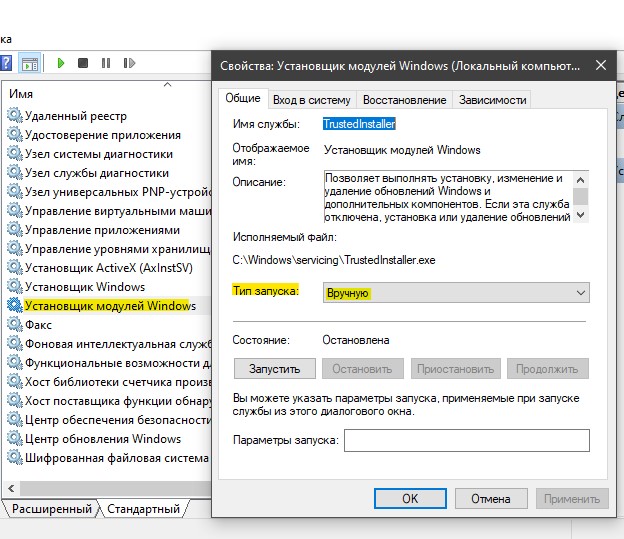Switch to Общие tab
624x539 pixels.
pos(243,98)
